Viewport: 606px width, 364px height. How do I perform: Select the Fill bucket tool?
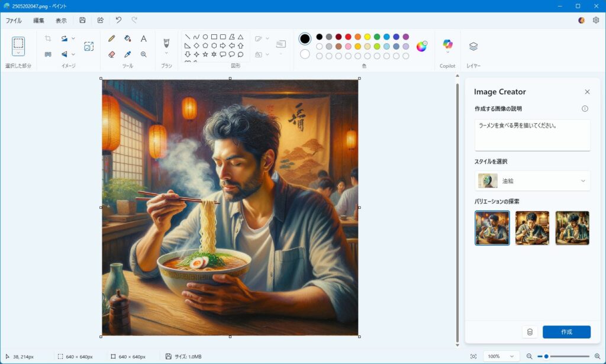tap(128, 38)
